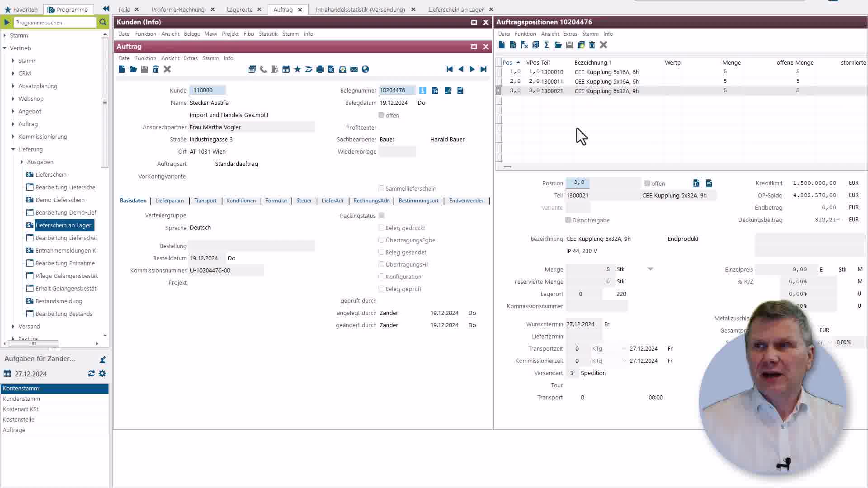Toggle the Sammellieferschein checkbox
The height and width of the screenshot is (488, 868).
tap(382, 188)
